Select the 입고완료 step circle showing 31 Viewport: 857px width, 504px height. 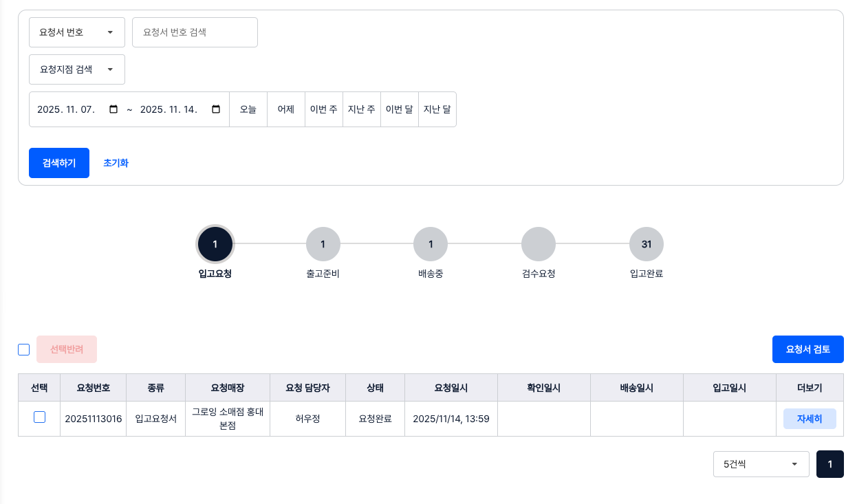pos(647,244)
